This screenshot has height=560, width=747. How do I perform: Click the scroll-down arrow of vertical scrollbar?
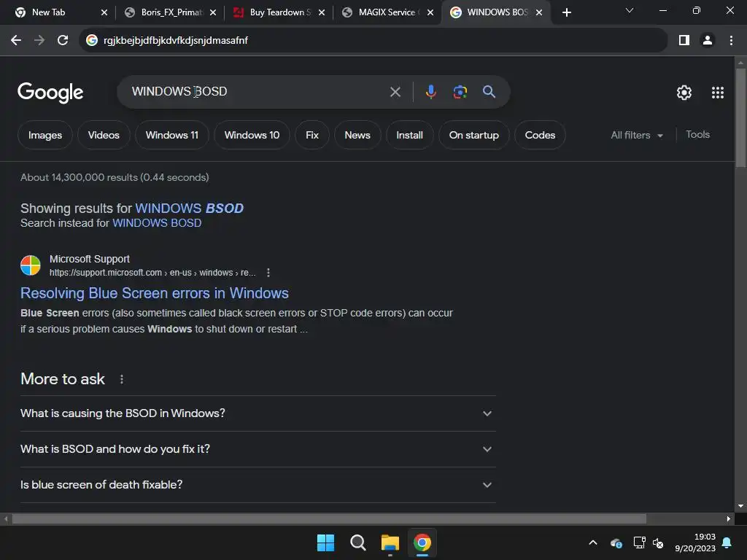pos(740,506)
